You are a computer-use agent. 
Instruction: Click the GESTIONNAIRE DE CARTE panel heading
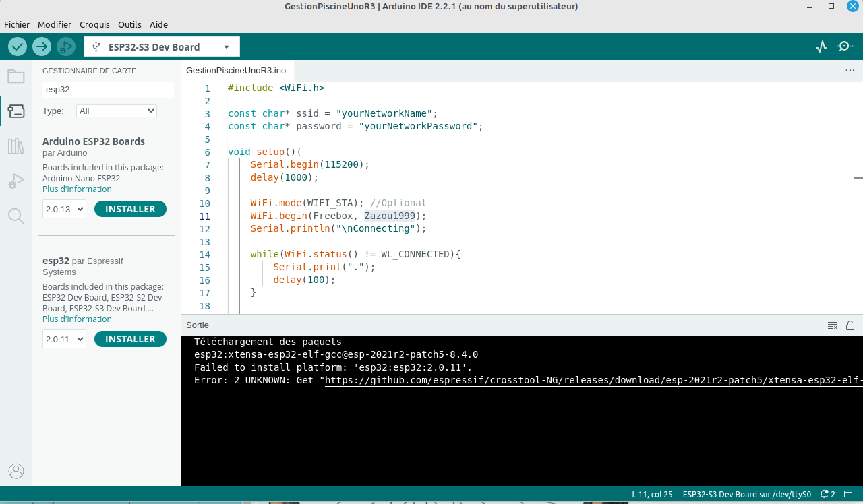coord(90,71)
